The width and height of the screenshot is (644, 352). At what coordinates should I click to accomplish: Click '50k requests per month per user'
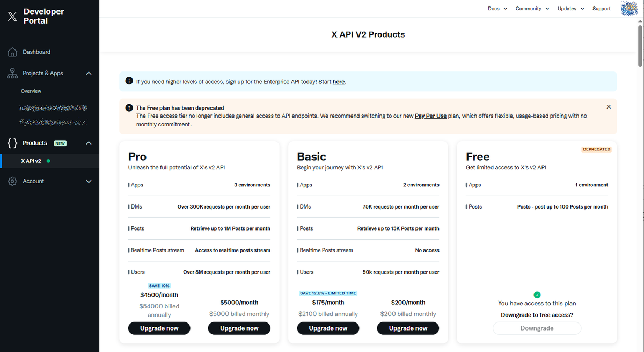401,272
